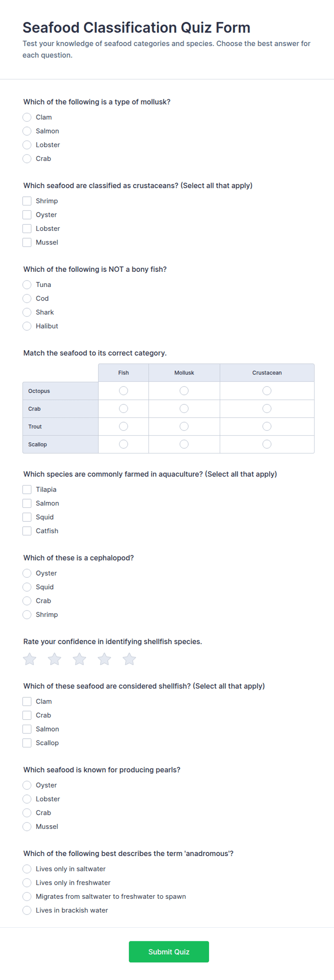Mark Scallop as Mollusk in table
Image resolution: width=334 pixels, height=980 pixels.
tap(184, 444)
